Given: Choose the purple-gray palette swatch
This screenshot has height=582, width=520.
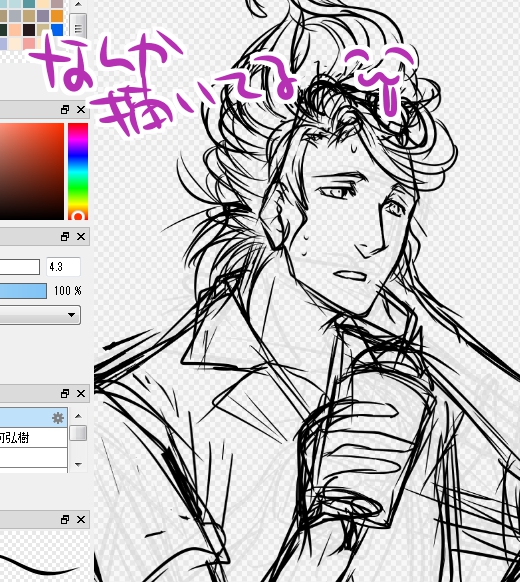Looking at the screenshot, I should pyautogui.click(x=43, y=16).
